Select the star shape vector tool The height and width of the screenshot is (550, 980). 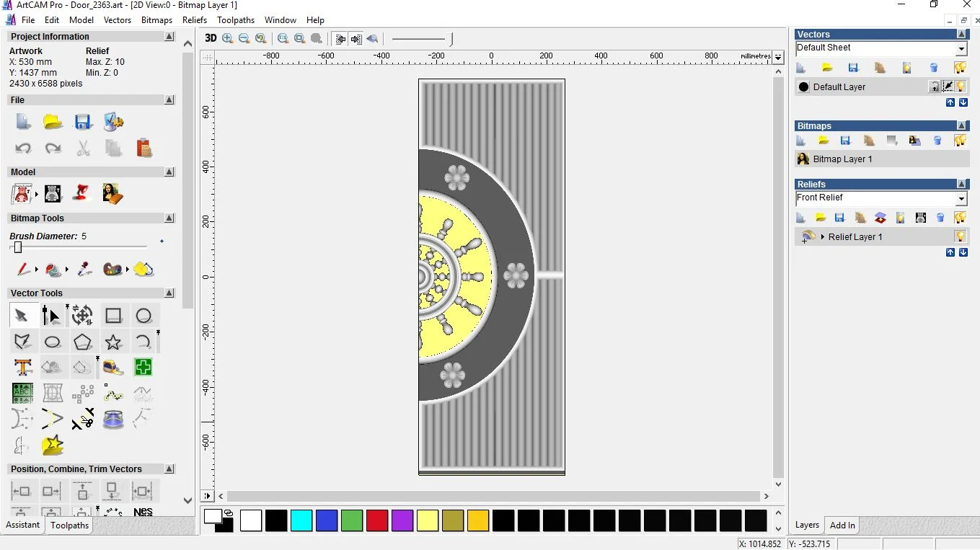(x=113, y=342)
